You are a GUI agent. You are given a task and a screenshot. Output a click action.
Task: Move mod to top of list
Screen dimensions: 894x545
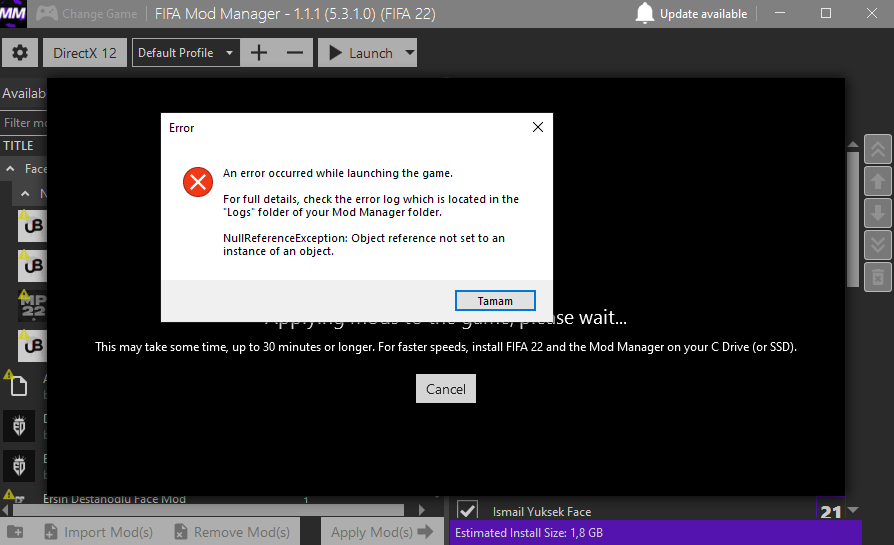pos(877,149)
